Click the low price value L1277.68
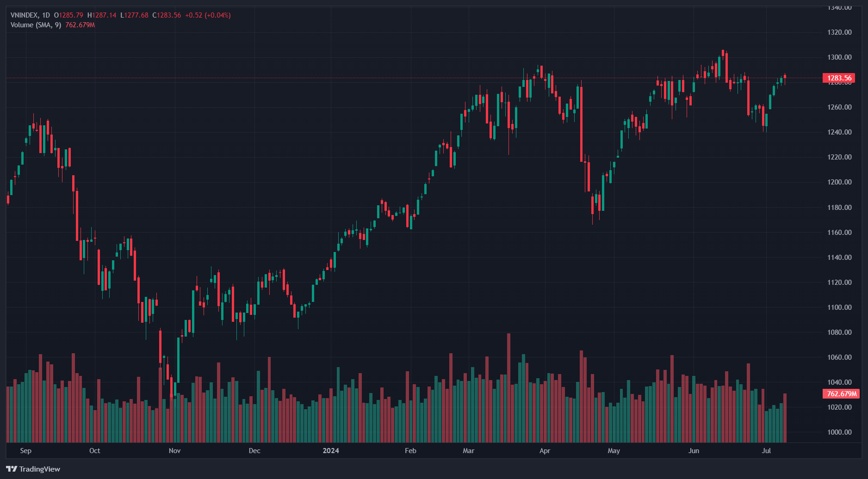 click(x=134, y=15)
